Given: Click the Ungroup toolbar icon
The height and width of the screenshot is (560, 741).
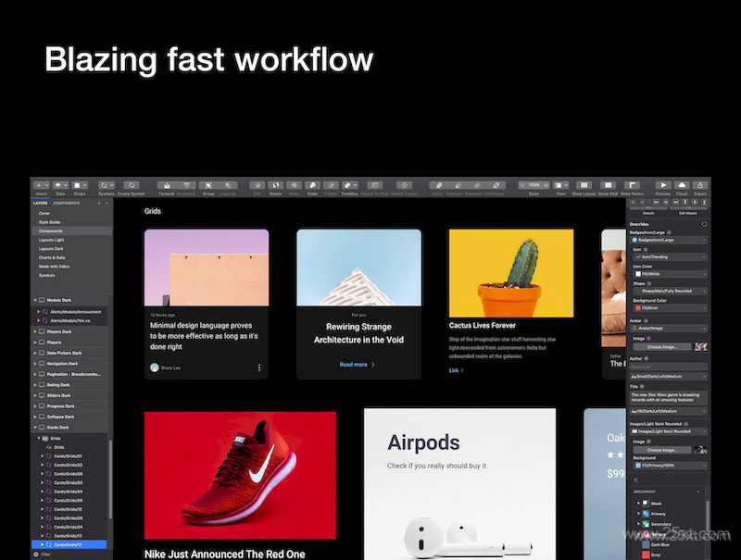Looking at the screenshot, I should tap(228, 185).
